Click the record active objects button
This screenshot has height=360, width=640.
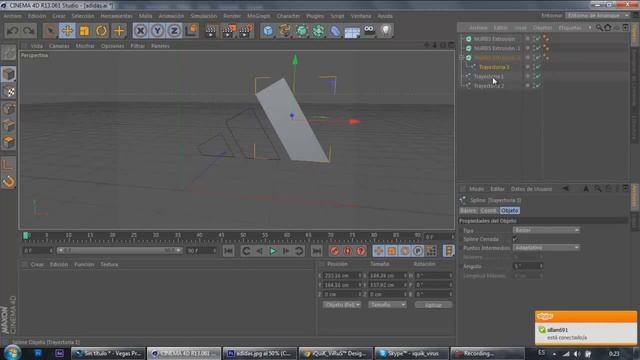click(334, 251)
